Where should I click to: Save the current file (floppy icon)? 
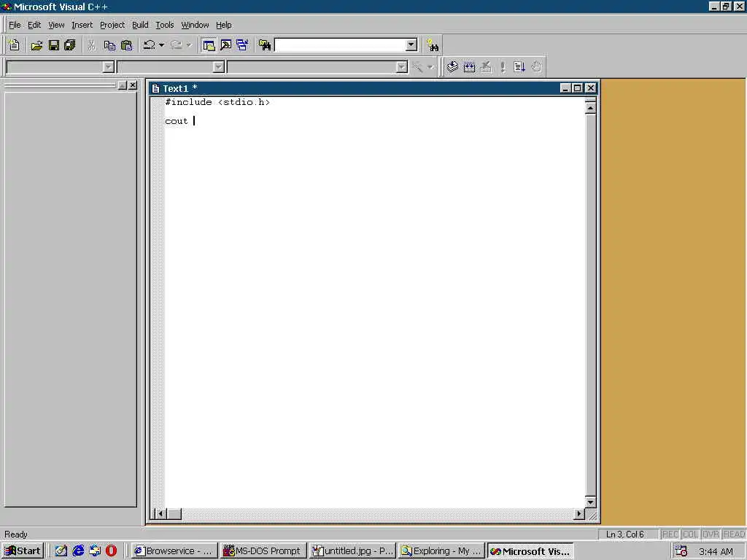tap(54, 45)
